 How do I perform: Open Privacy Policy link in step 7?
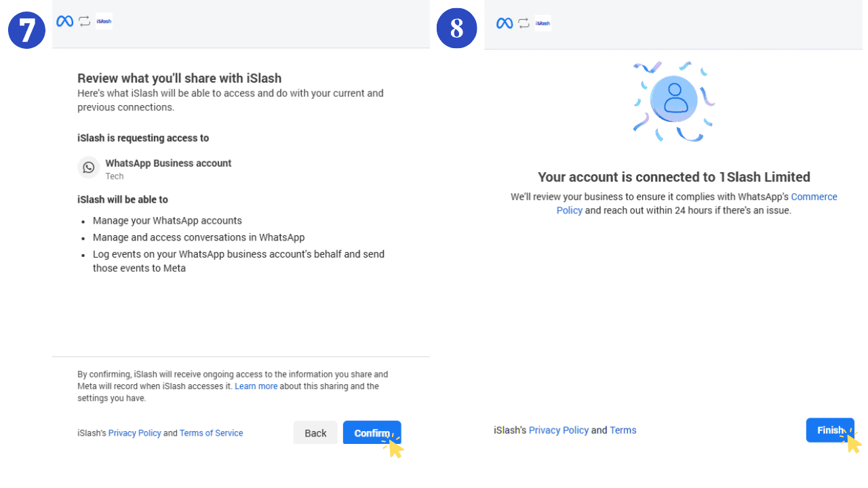135,433
